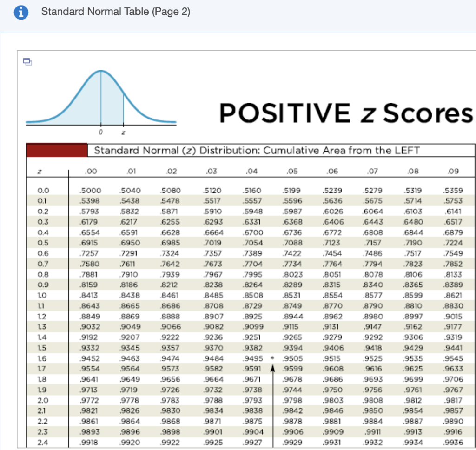Select the cell value .9884
Screen dimensions: 476x450
(373, 422)
